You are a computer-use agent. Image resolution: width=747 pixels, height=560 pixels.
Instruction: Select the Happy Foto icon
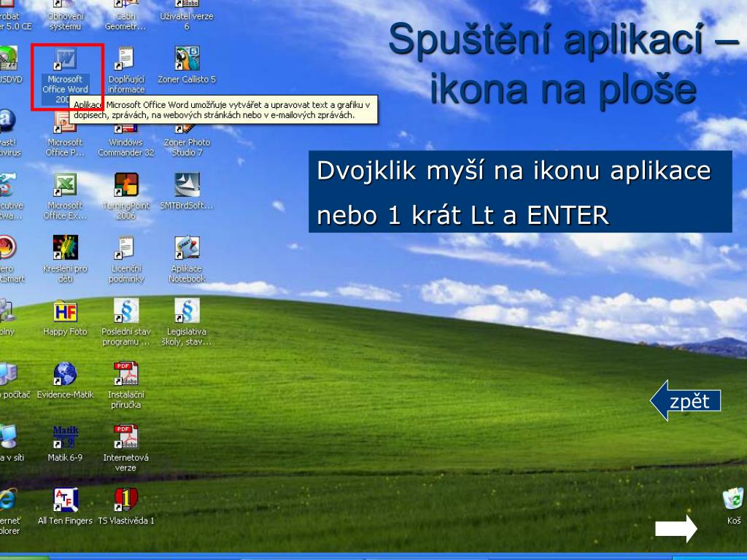point(65,311)
